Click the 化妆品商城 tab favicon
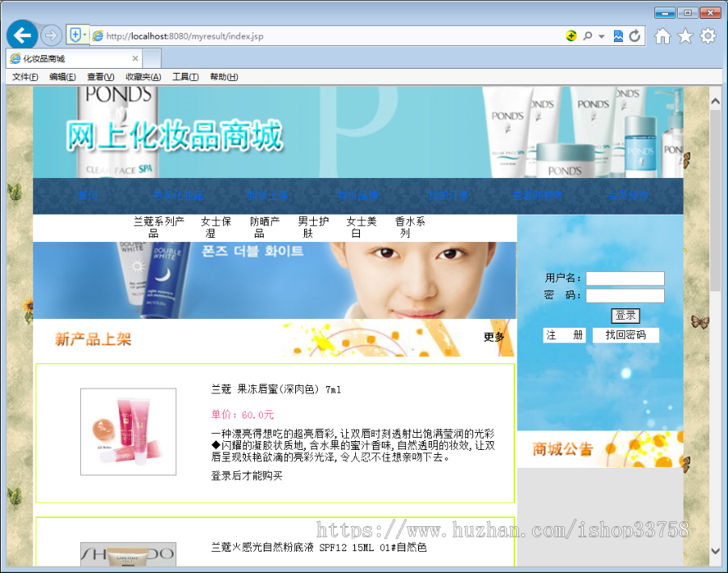728x573 pixels. click(15, 57)
